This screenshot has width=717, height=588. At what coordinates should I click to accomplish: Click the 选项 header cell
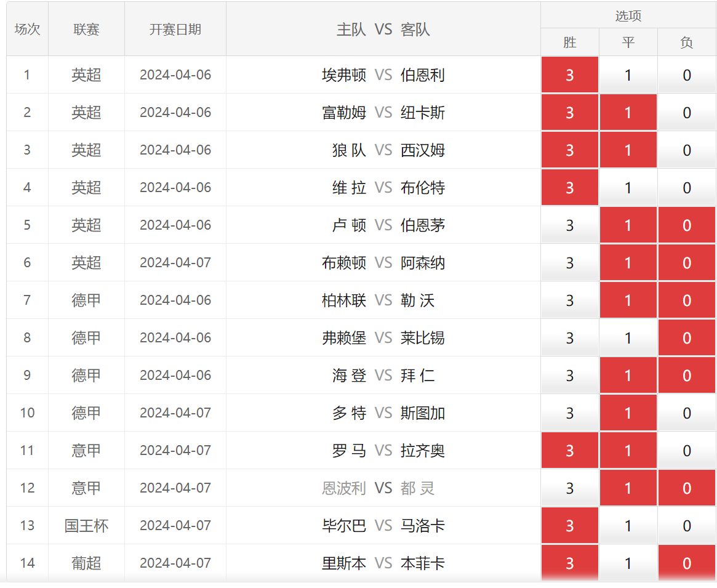click(628, 15)
